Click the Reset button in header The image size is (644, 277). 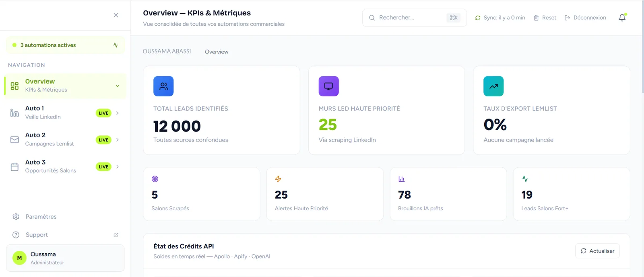pyautogui.click(x=545, y=18)
